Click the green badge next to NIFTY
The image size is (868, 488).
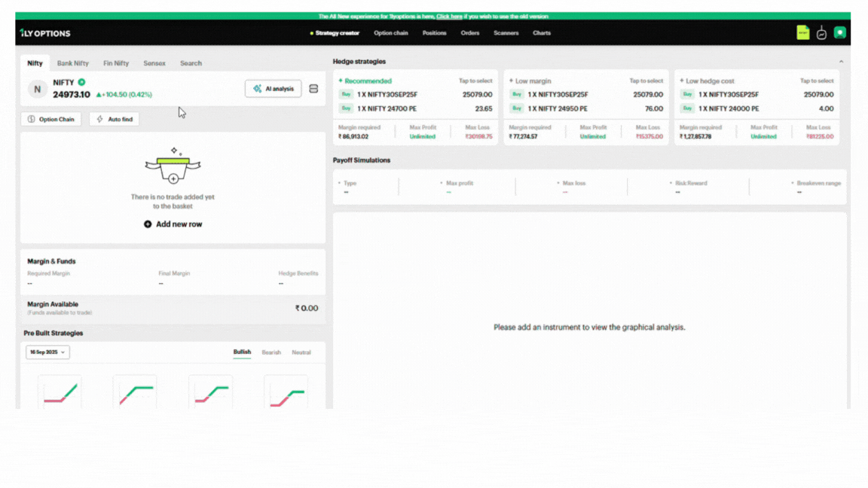point(81,82)
